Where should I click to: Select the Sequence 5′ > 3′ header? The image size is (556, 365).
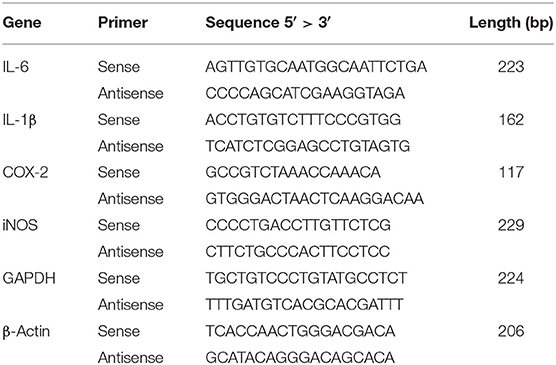[268, 23]
